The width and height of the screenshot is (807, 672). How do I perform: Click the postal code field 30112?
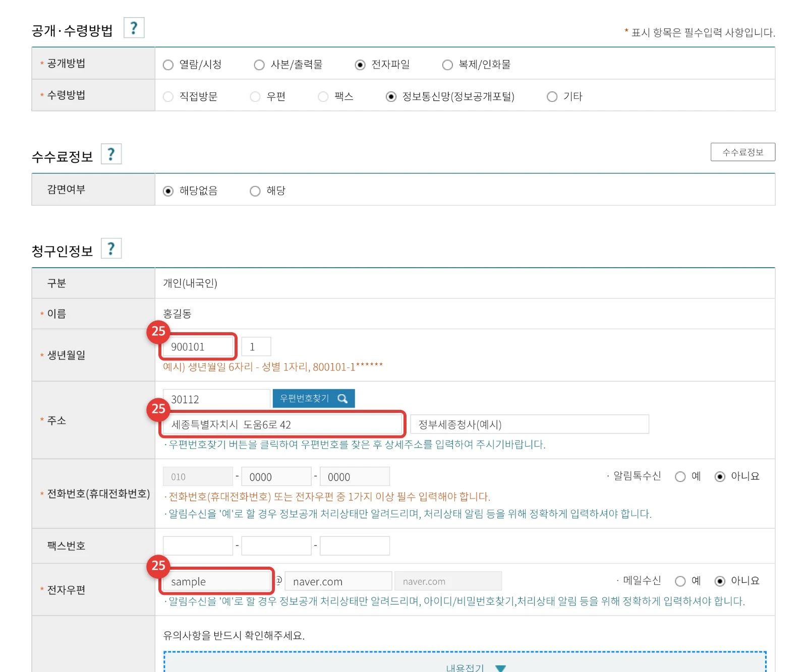[216, 399]
